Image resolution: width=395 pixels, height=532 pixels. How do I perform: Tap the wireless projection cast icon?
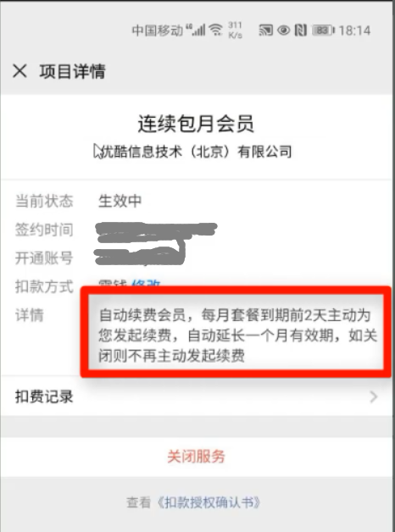click(x=265, y=30)
